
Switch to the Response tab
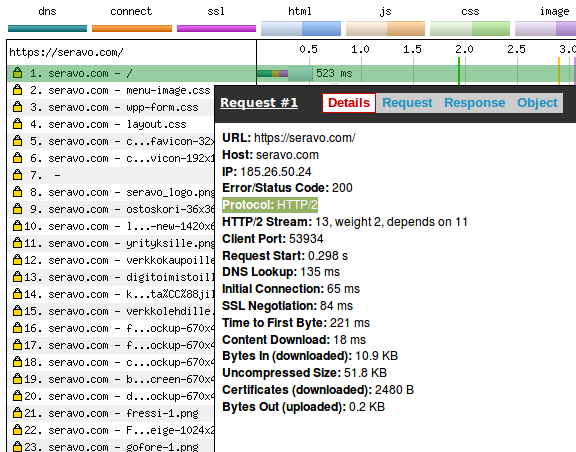[x=475, y=103]
